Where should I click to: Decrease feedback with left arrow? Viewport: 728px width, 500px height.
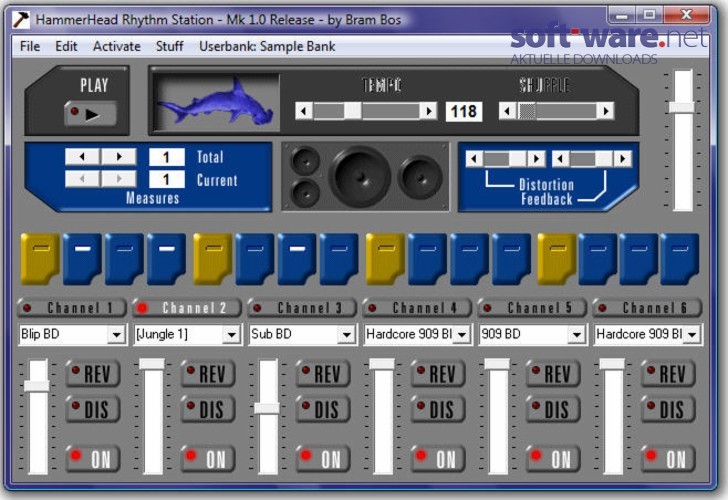(560, 159)
